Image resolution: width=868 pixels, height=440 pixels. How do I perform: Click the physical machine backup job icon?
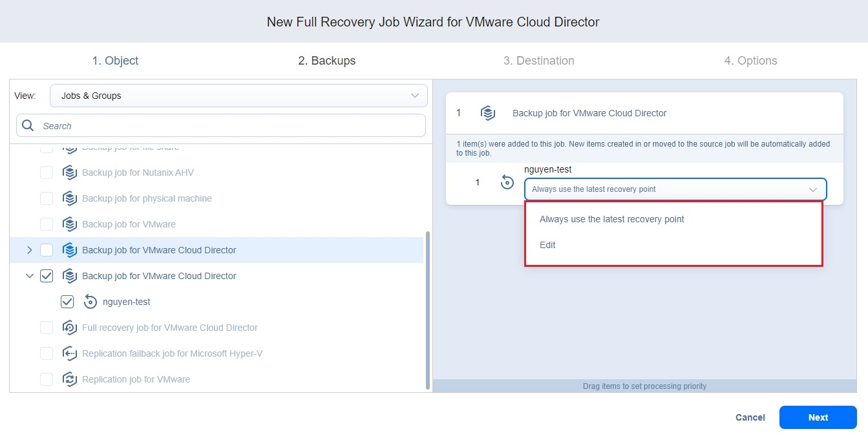click(70, 198)
